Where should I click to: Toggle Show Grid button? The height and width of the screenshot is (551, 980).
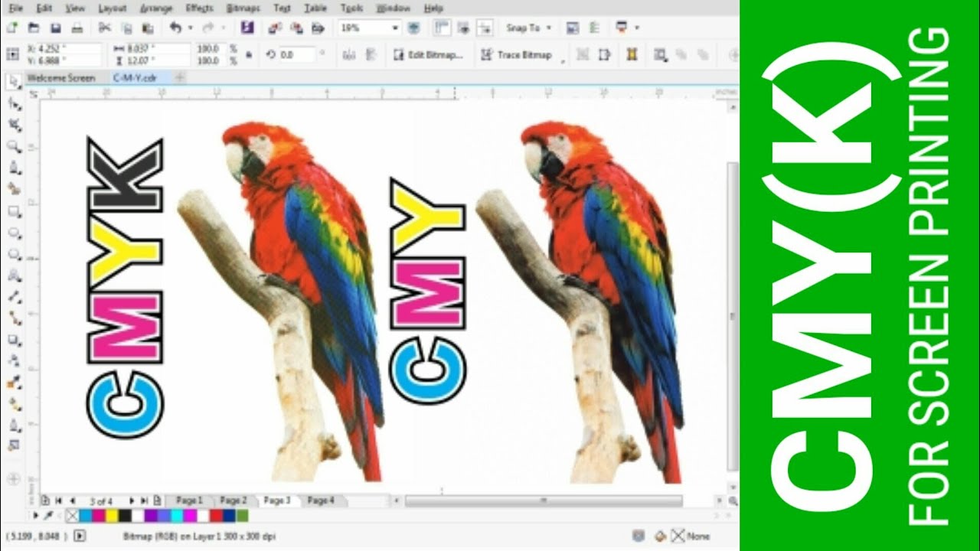[x=463, y=28]
